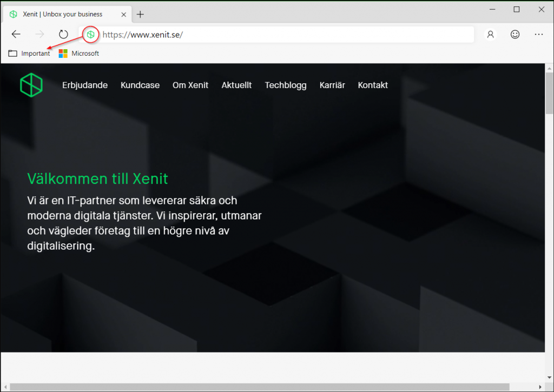Open the Kontakt menu item
Image resolution: width=554 pixels, height=392 pixels.
(x=372, y=85)
